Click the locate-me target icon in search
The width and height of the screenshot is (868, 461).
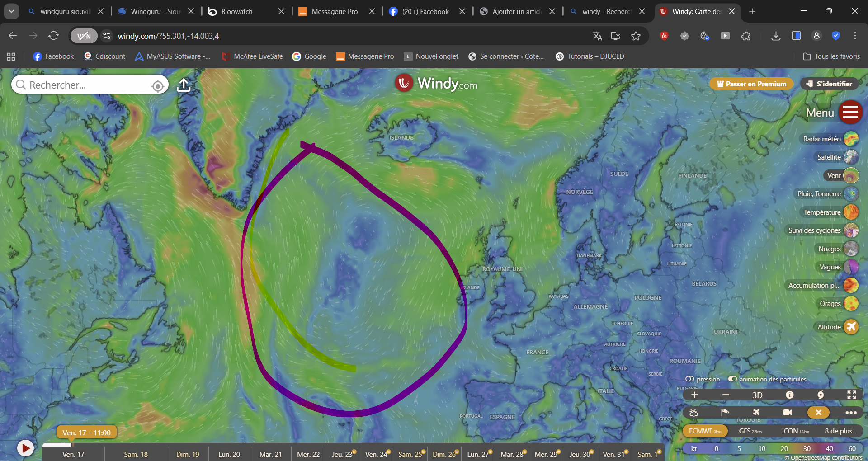[x=158, y=85]
